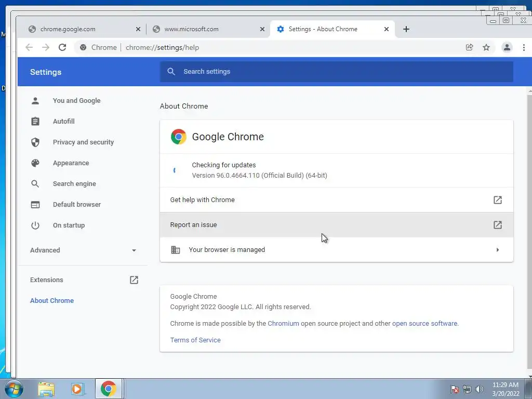Open Windows Media Player from taskbar
This screenshot has height=399, width=532.
[x=77, y=389]
